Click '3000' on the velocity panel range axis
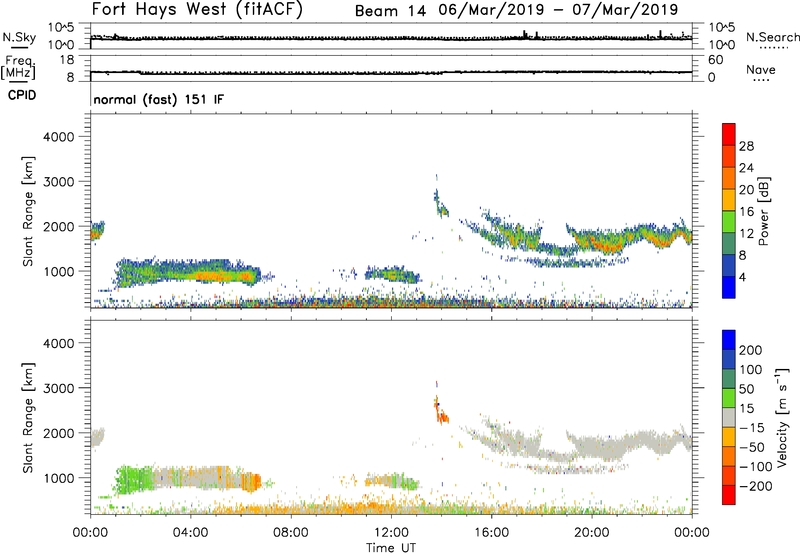 click(x=58, y=388)
